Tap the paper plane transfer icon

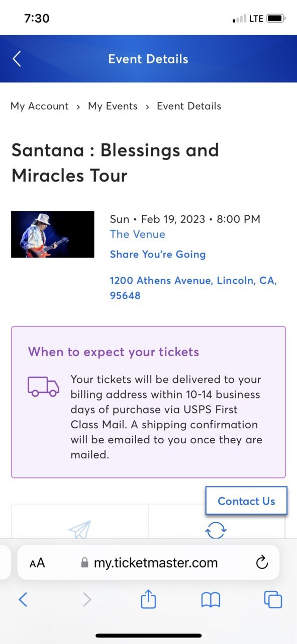[x=79, y=529]
